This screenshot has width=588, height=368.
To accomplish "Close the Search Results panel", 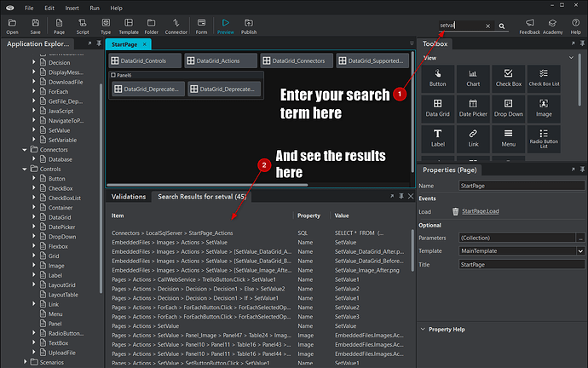I will point(411,196).
